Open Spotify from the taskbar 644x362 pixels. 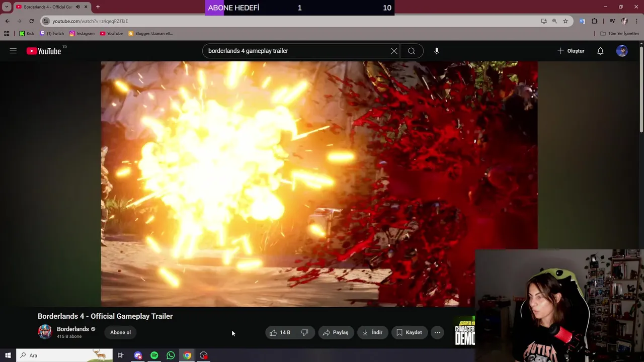pyautogui.click(x=154, y=355)
